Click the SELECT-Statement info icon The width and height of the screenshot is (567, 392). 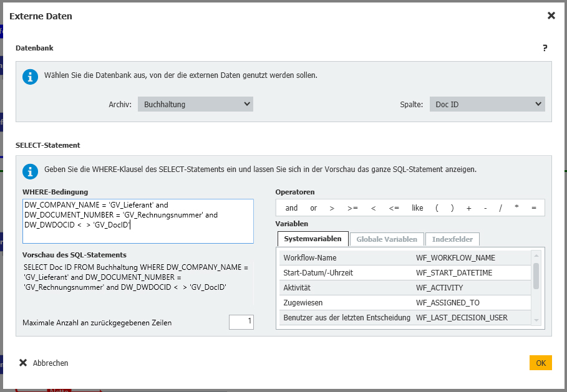30,170
